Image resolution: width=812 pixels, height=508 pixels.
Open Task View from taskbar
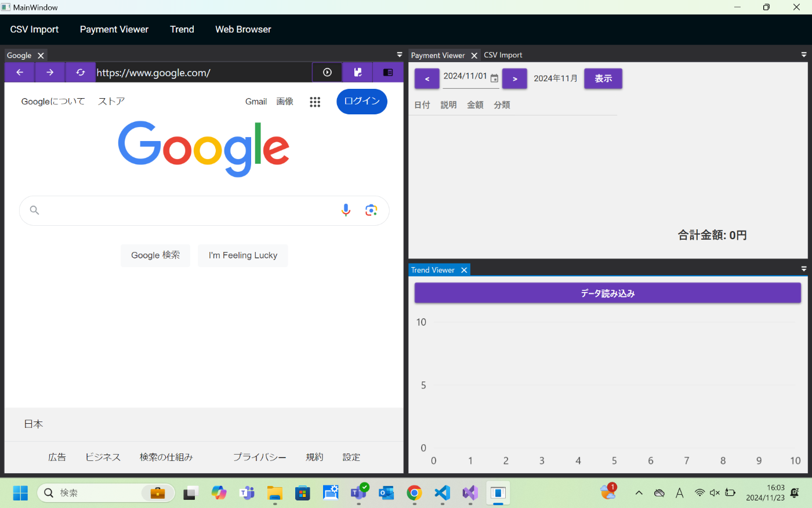(x=191, y=493)
